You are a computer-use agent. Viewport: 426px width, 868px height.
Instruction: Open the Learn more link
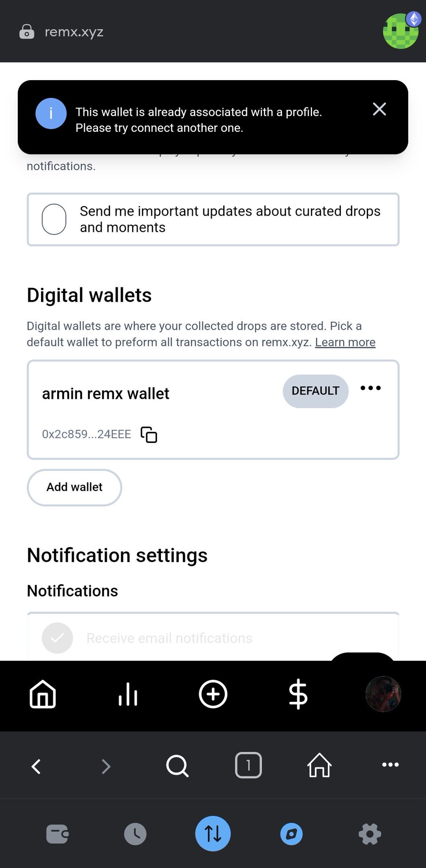(x=345, y=342)
